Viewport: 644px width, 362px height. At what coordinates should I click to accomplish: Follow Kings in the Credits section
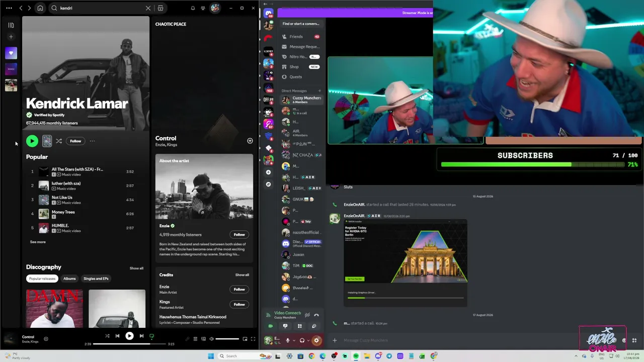[239, 304]
